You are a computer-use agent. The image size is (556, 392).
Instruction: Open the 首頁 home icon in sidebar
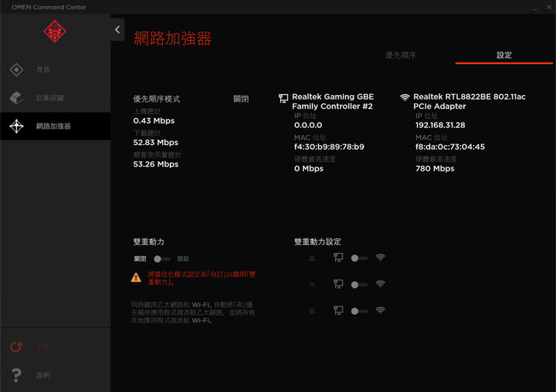tap(17, 69)
